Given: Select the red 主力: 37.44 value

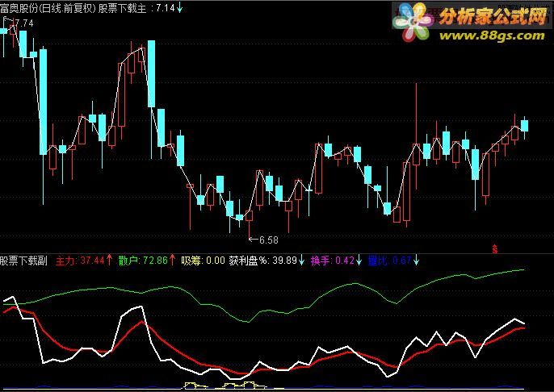Looking at the screenshot, I should click(x=84, y=261).
